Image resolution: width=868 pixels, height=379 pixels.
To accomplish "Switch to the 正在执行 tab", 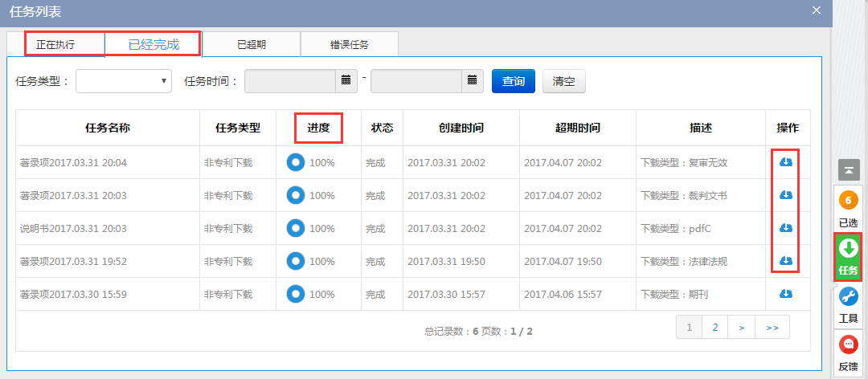I will [55, 44].
